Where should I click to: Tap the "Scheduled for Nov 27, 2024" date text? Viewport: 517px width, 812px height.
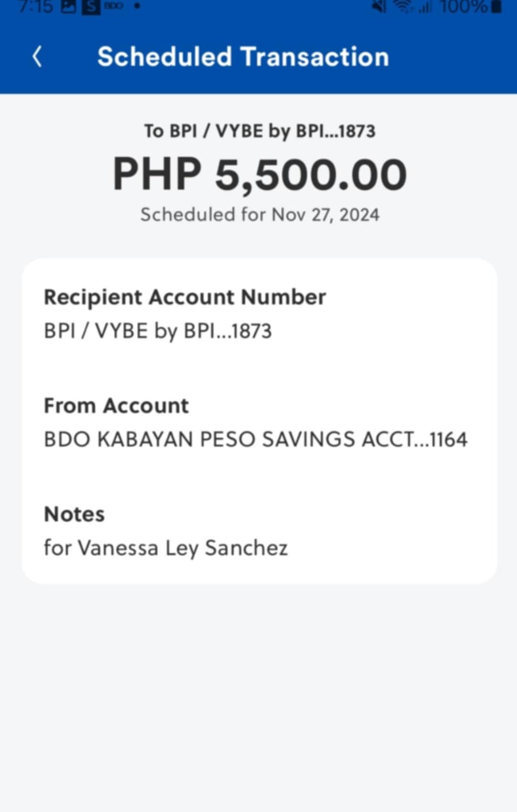[260, 214]
